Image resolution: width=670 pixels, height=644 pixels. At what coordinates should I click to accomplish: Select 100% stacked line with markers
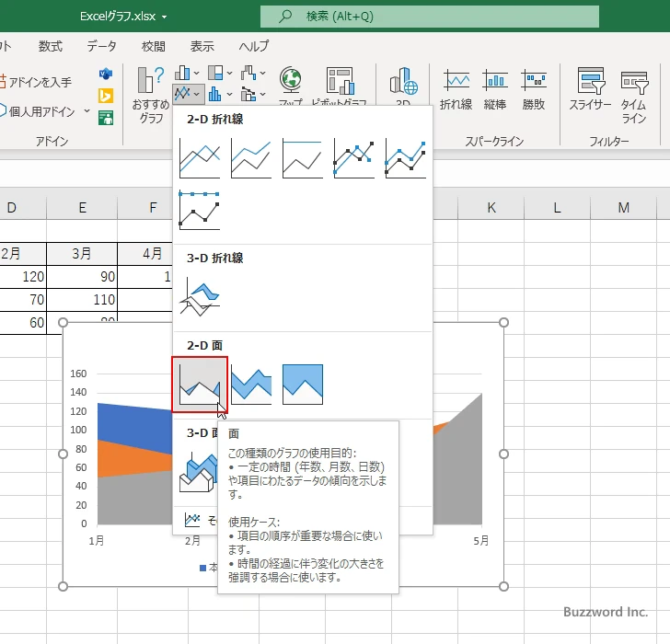(x=200, y=210)
